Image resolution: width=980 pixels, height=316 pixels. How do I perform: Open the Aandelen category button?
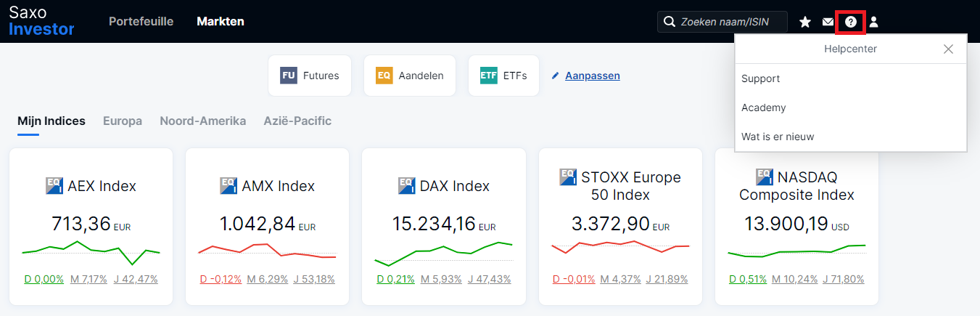pos(410,76)
